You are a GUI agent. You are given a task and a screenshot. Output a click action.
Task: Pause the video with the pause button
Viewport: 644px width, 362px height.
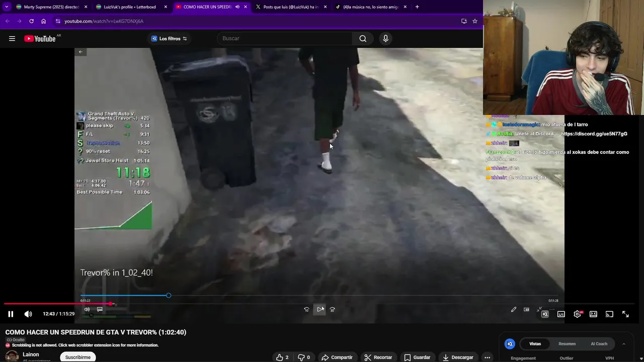(11, 314)
